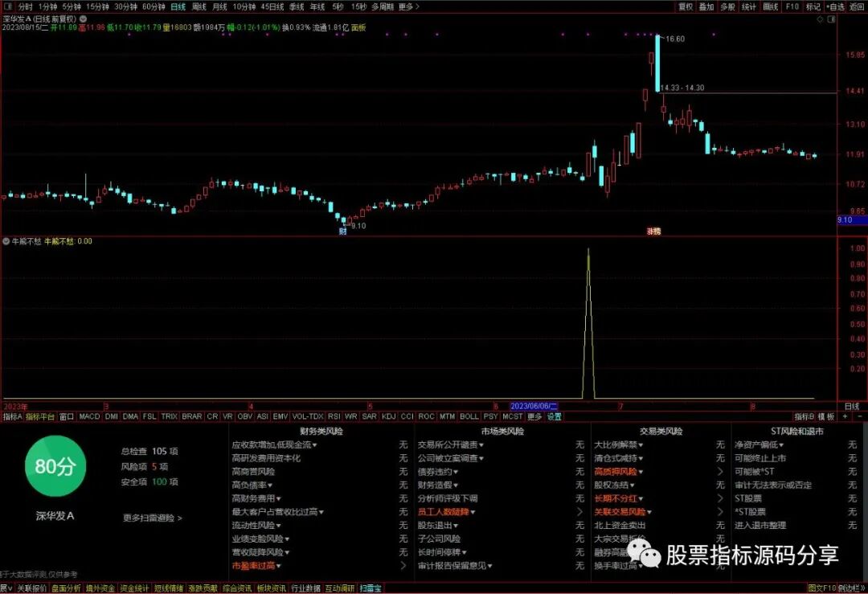The width and height of the screenshot is (868, 594).
Task: Expand 应收款增加,低现金流 risk item
Action: [274, 444]
